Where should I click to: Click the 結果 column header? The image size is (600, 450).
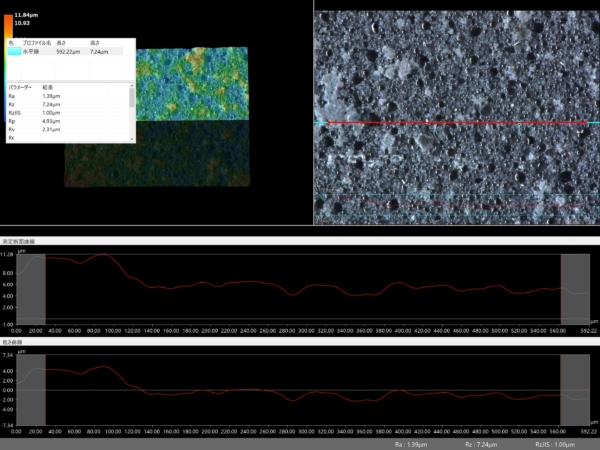pos(48,88)
